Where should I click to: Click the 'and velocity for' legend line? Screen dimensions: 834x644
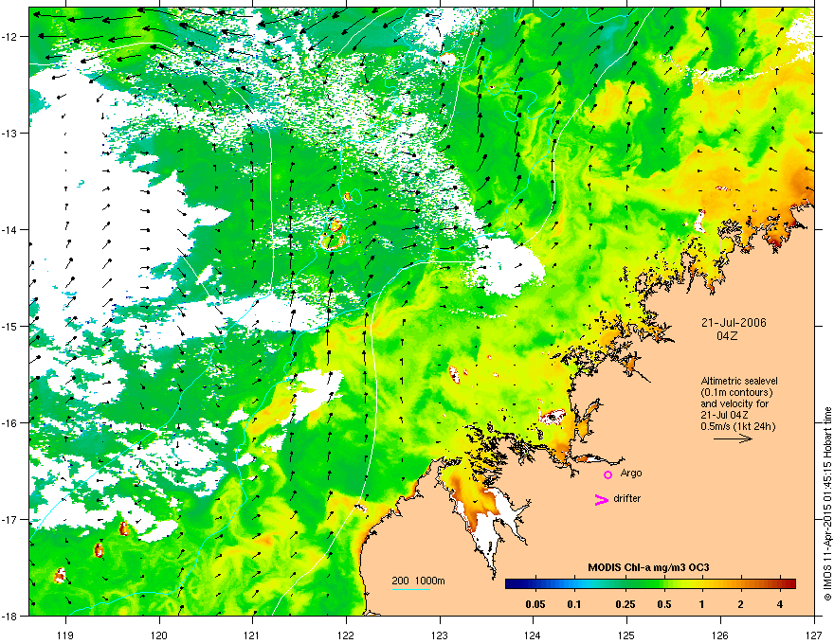[x=734, y=403]
